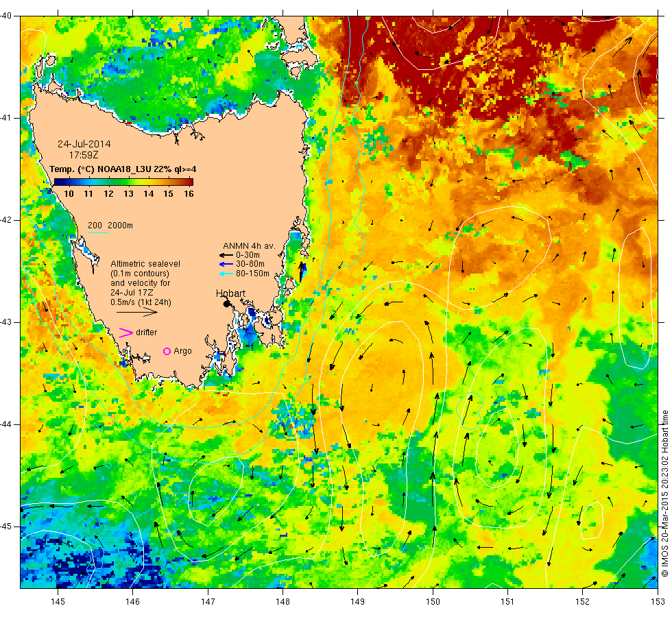Viewport: 672px width, 617px height.
Task: Click the dark red end of temperature bar
Action: click(190, 182)
